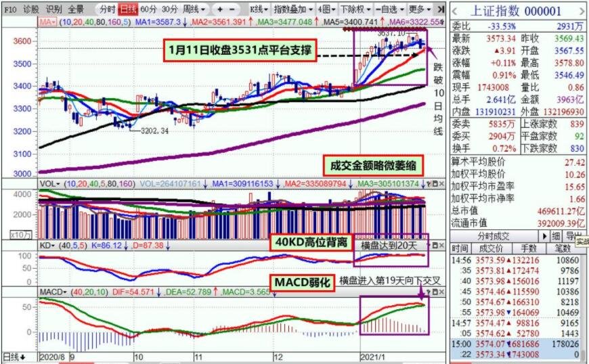The width and height of the screenshot is (589, 364).
Task: Sort by the 时间 column header
Action: [460, 248]
